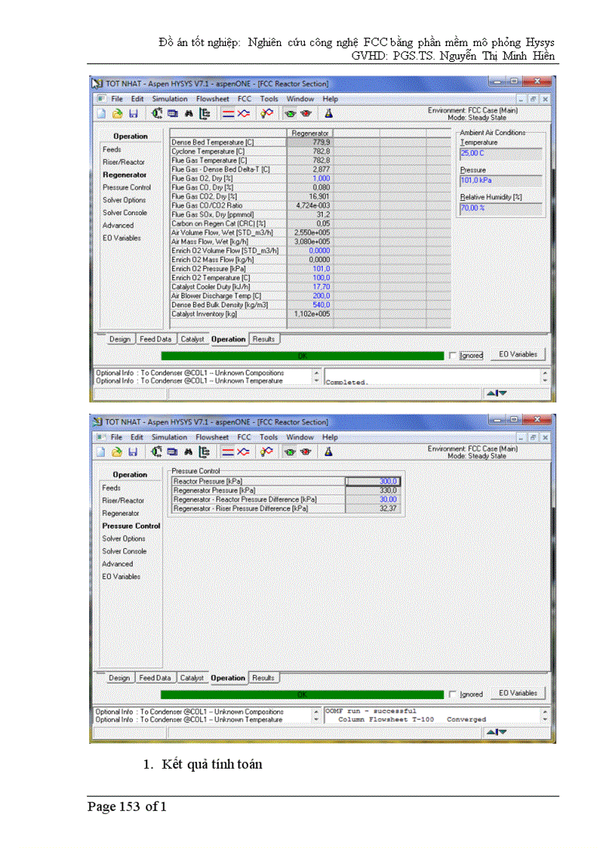Select the Reactor Pressure value field
The height and width of the screenshot is (848, 616).
click(373, 480)
